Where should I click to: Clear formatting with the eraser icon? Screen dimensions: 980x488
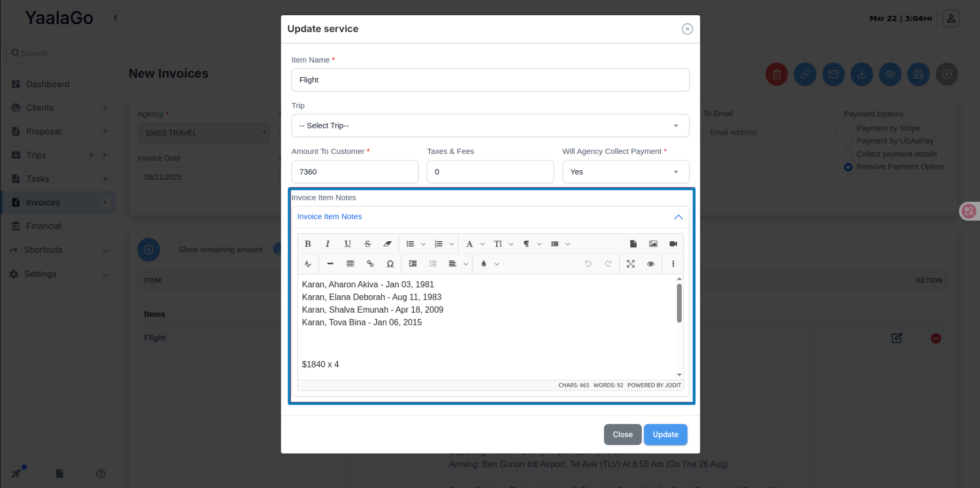[387, 244]
